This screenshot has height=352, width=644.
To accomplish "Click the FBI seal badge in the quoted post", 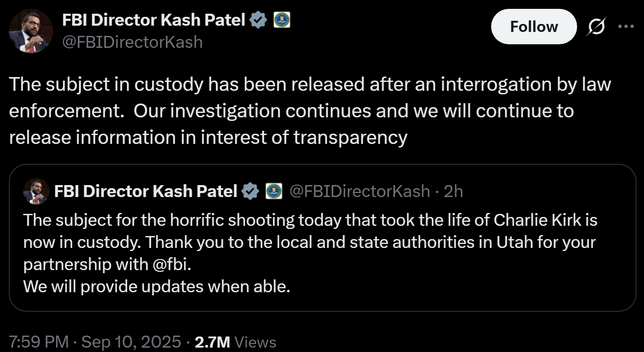I will 274,191.
